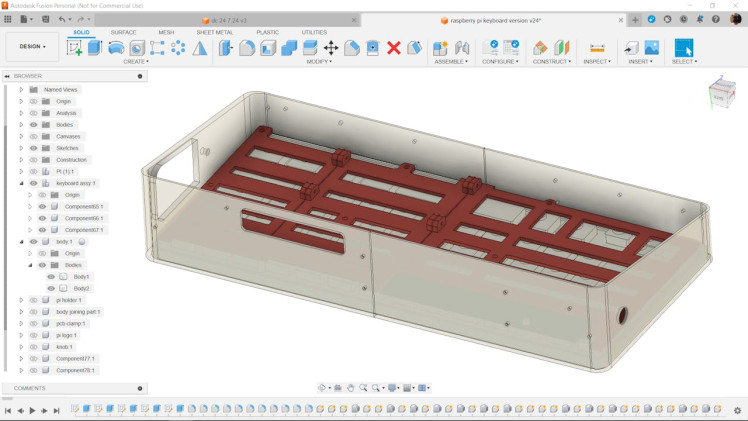748x421 pixels.
Task: Hide Component65:1 with its eye icon
Action: pyautogui.click(x=42, y=206)
